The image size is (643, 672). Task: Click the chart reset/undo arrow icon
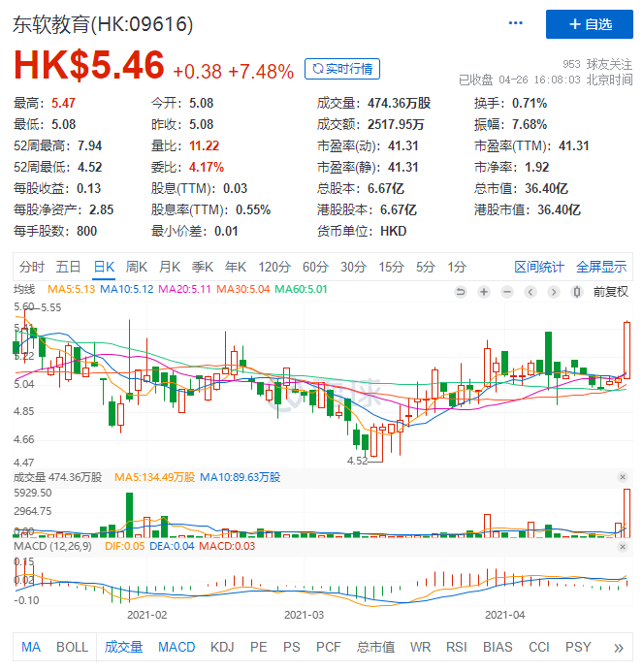[461, 292]
